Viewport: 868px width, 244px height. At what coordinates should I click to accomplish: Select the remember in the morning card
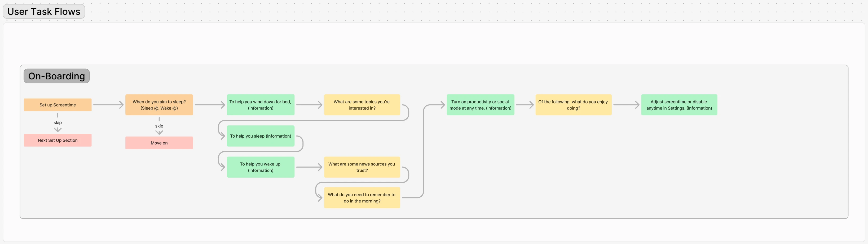click(362, 198)
